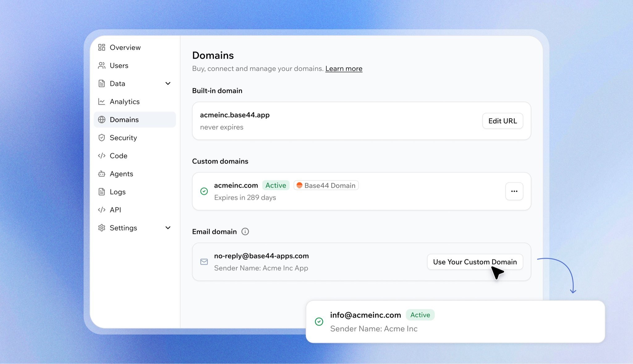This screenshot has width=633, height=364.
Task: Click the Users people icon
Action: 102,65
